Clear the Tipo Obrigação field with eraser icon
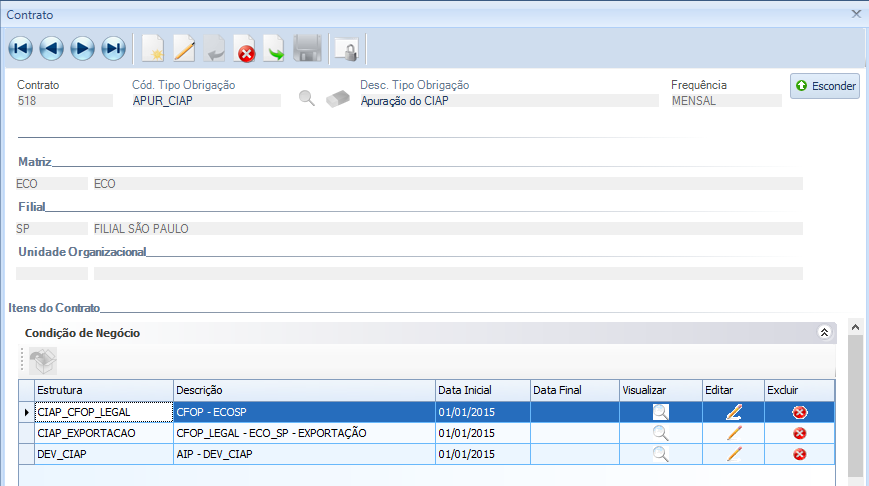 pyautogui.click(x=339, y=99)
